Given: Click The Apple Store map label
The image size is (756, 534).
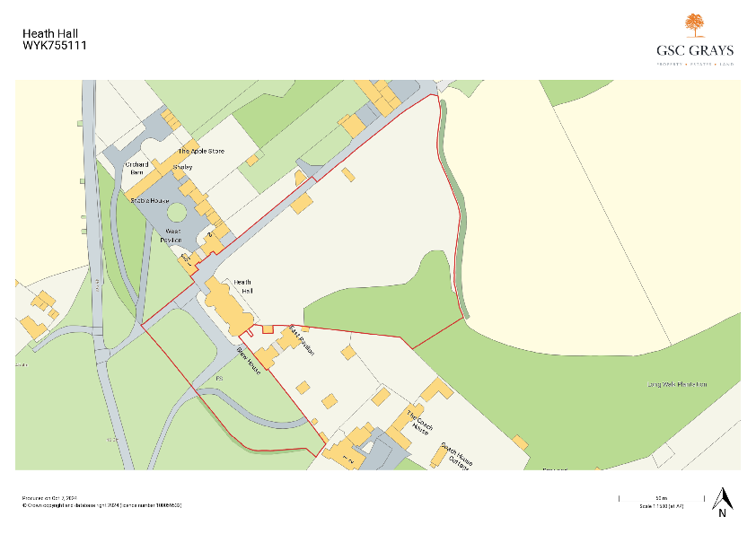Looking at the screenshot, I should [201, 152].
